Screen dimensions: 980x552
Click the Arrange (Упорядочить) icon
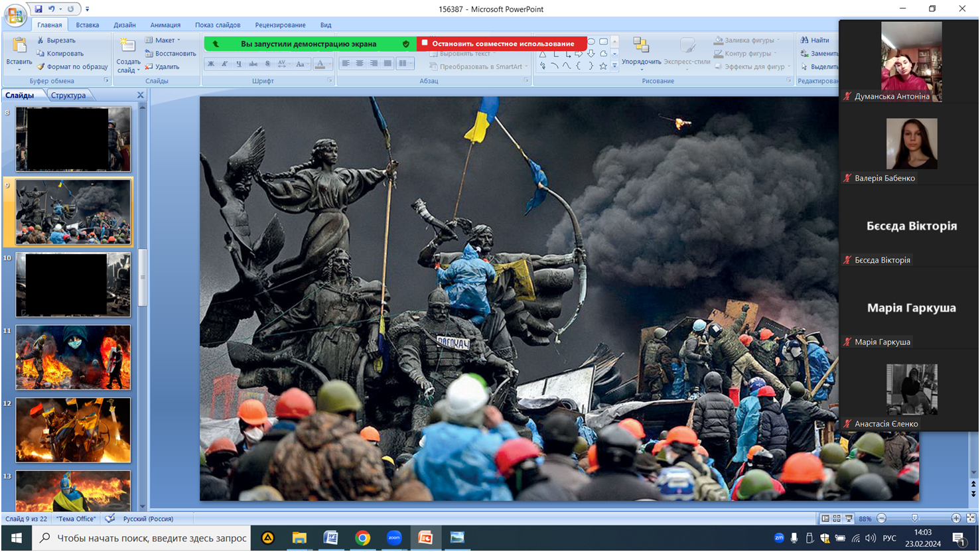point(641,46)
